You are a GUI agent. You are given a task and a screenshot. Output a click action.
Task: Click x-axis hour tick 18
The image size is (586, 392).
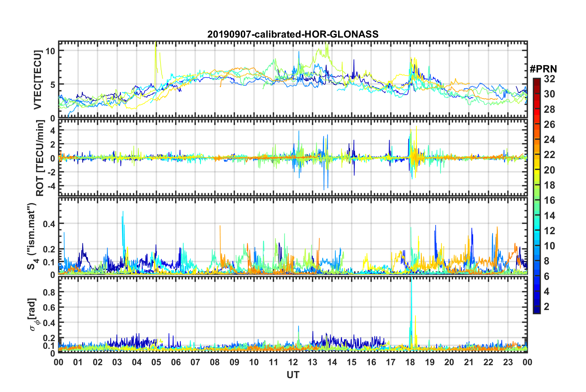pyautogui.click(x=410, y=362)
